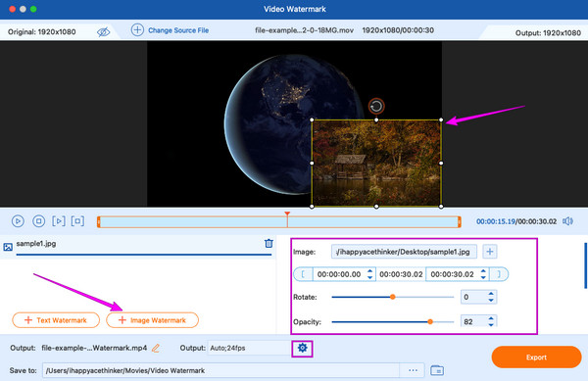Open output settings with gear icon
The height and width of the screenshot is (381, 588).
click(302, 348)
